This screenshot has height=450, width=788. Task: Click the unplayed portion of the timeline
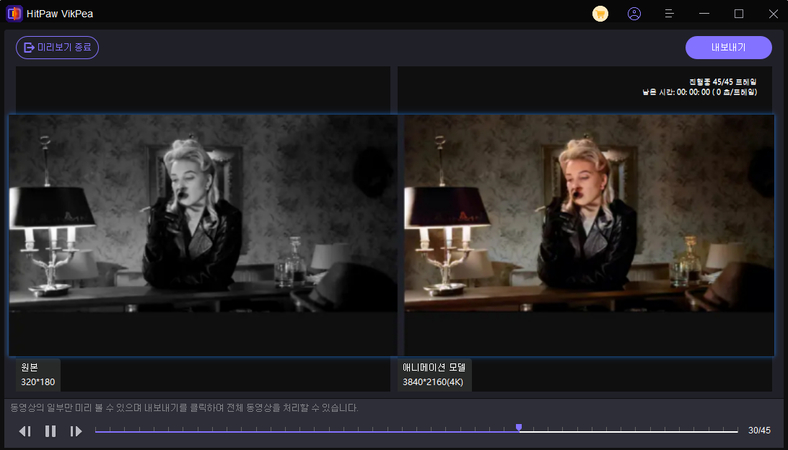tap(630, 431)
